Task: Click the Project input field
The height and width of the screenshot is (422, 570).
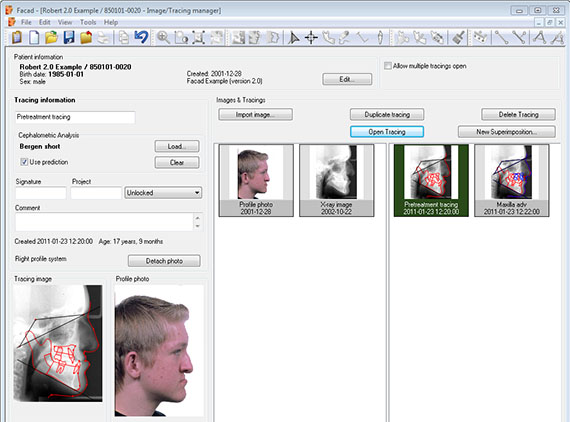Action: (96, 193)
